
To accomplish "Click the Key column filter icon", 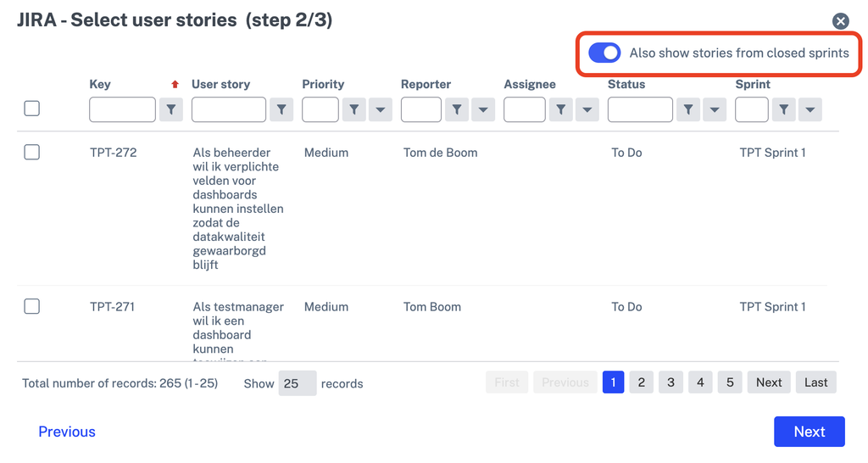I will (171, 109).
